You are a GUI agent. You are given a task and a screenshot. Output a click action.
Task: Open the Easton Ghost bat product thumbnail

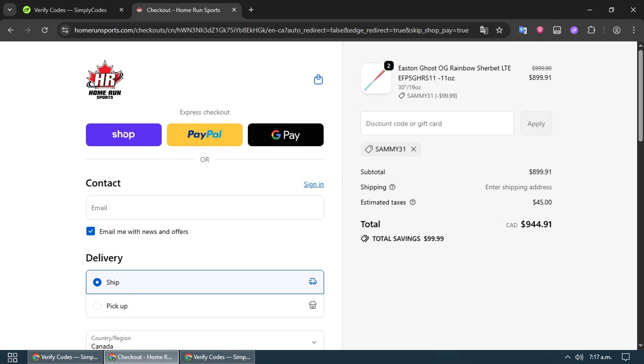coord(376,78)
